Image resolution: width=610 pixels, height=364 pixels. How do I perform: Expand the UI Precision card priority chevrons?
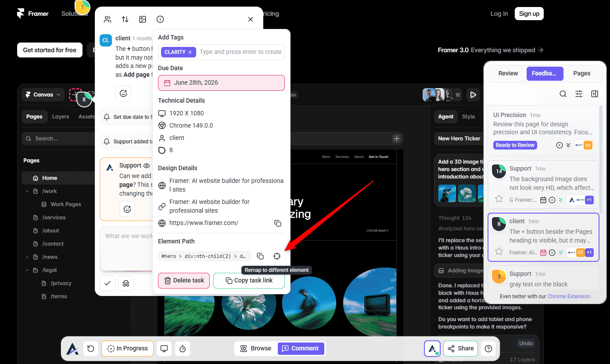(568, 145)
